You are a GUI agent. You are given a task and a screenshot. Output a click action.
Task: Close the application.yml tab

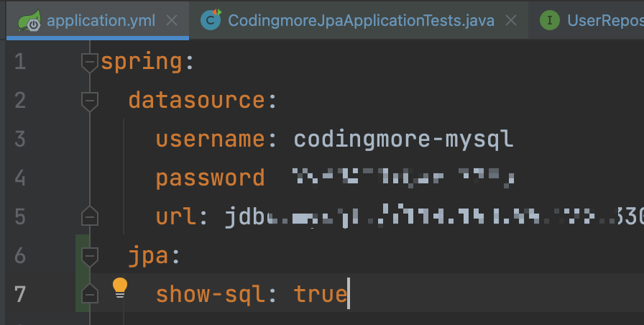click(172, 20)
